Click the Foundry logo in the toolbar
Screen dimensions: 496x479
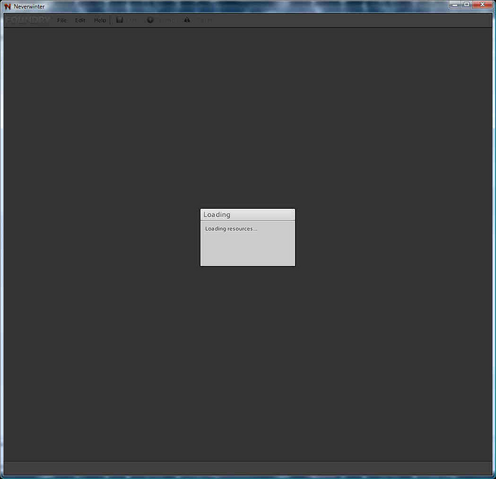tap(28, 20)
